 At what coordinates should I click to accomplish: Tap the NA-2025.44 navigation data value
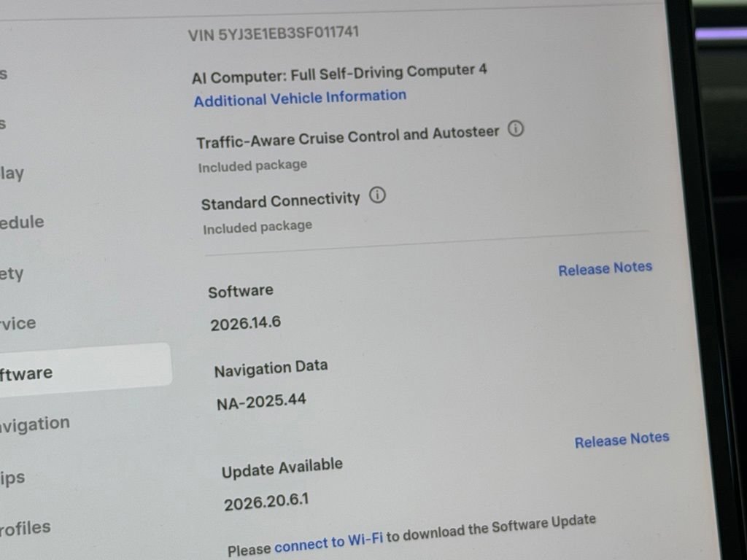tap(262, 402)
